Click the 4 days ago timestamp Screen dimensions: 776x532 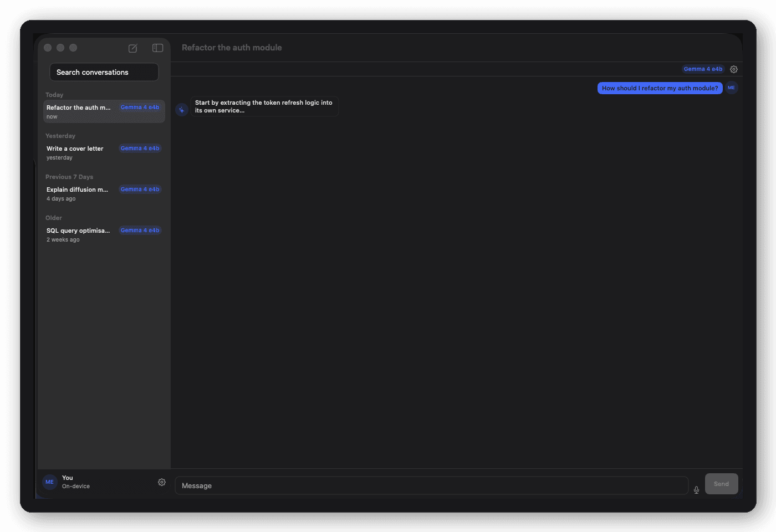(61, 199)
